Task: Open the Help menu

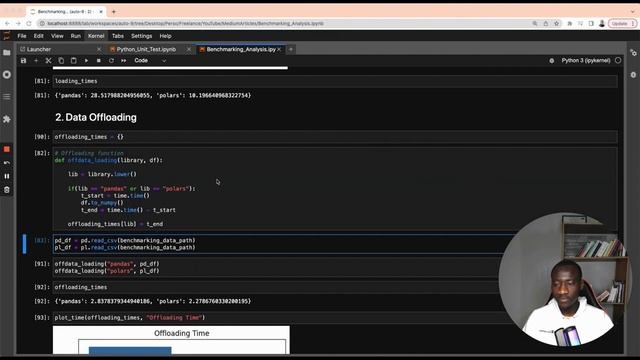Action: point(165,36)
